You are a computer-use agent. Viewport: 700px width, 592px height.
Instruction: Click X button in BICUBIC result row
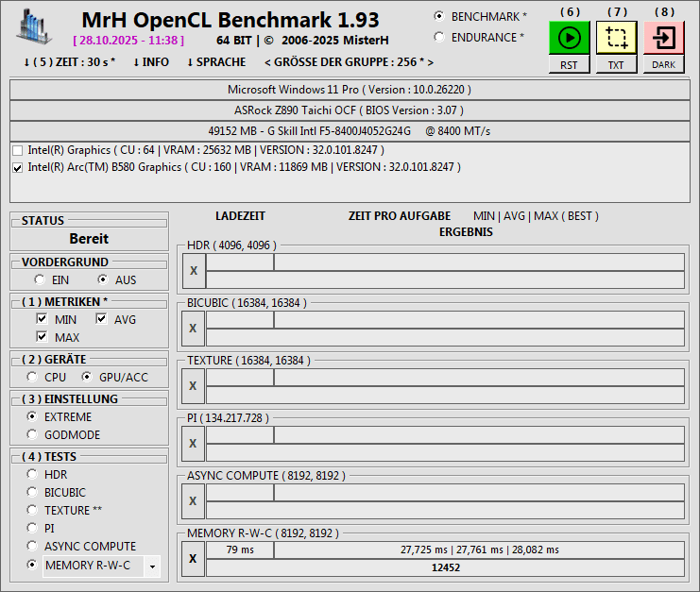pos(193,329)
